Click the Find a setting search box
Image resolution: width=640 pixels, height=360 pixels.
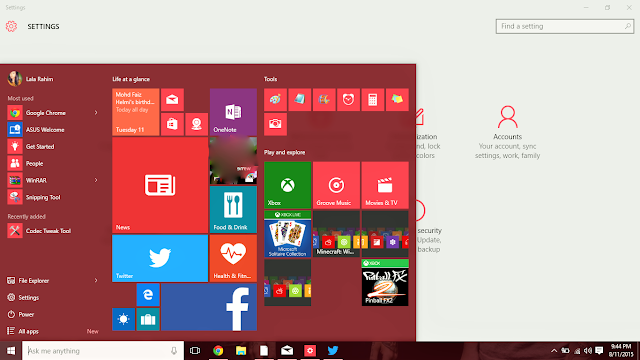tap(565, 26)
